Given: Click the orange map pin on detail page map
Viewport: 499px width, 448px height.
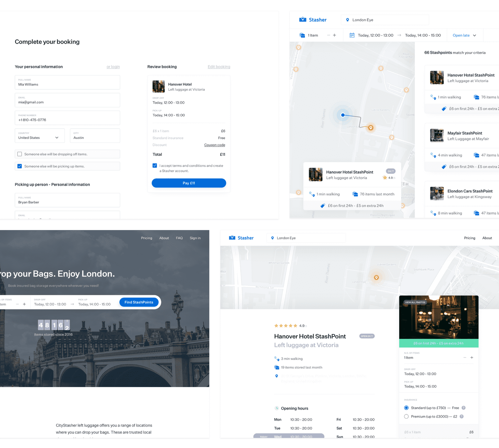Looking at the screenshot, I should click(376, 277).
